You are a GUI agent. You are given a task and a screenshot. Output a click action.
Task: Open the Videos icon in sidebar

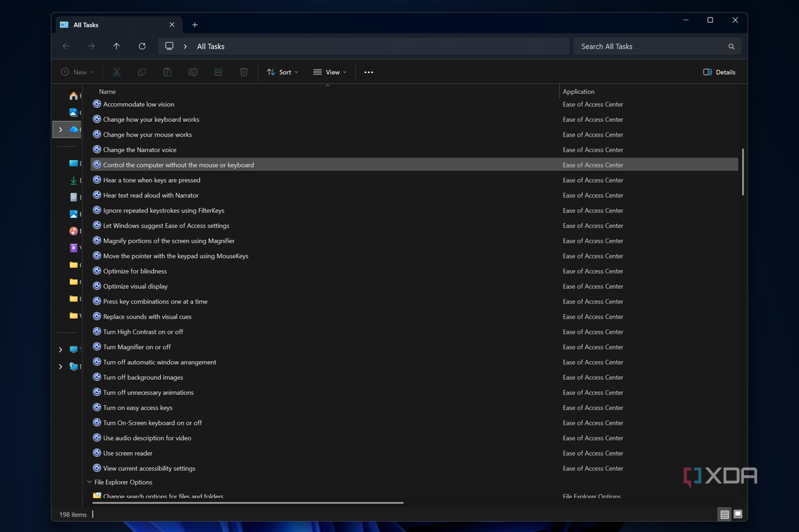tap(73, 248)
